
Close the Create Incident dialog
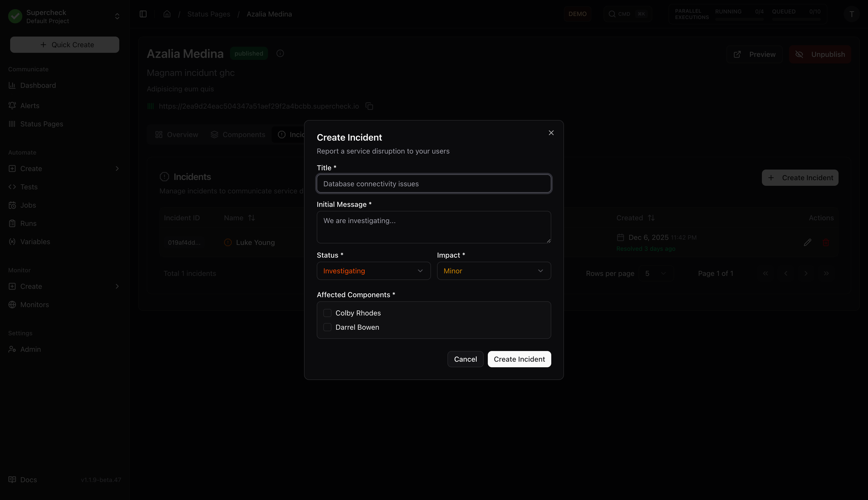click(551, 133)
